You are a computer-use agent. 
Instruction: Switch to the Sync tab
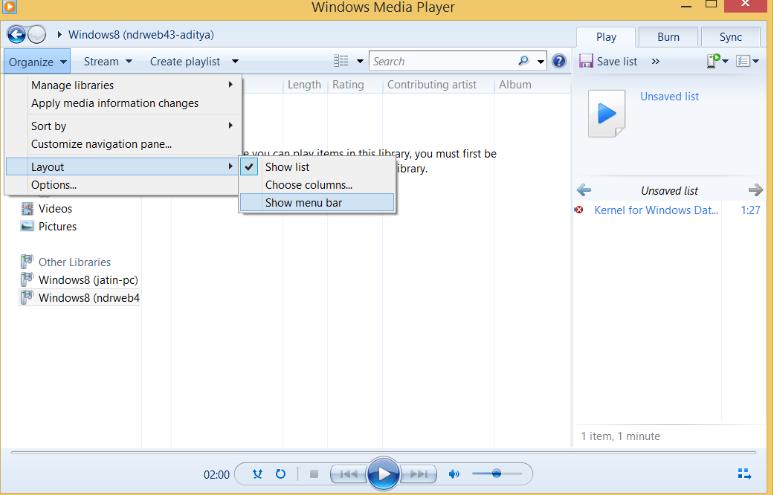(x=730, y=37)
